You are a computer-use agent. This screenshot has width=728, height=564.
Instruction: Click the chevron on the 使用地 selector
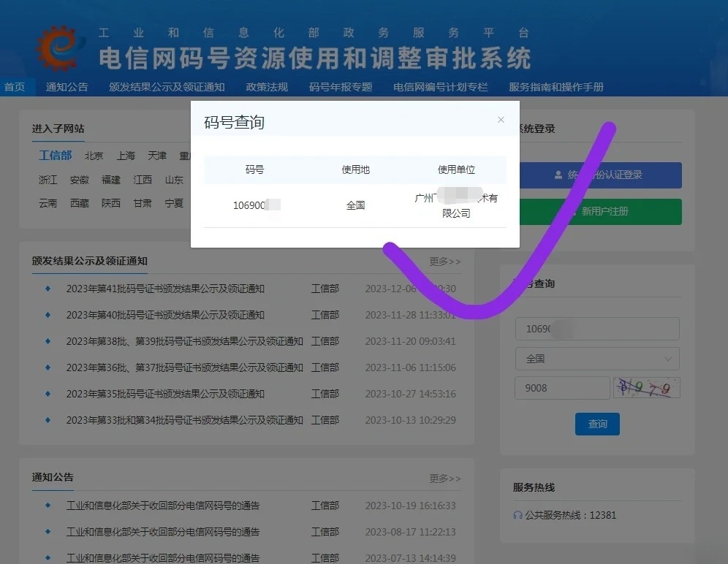pos(667,358)
